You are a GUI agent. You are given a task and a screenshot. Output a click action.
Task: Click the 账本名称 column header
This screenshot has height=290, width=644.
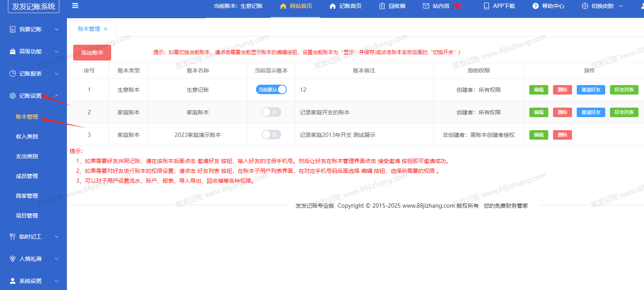point(198,70)
